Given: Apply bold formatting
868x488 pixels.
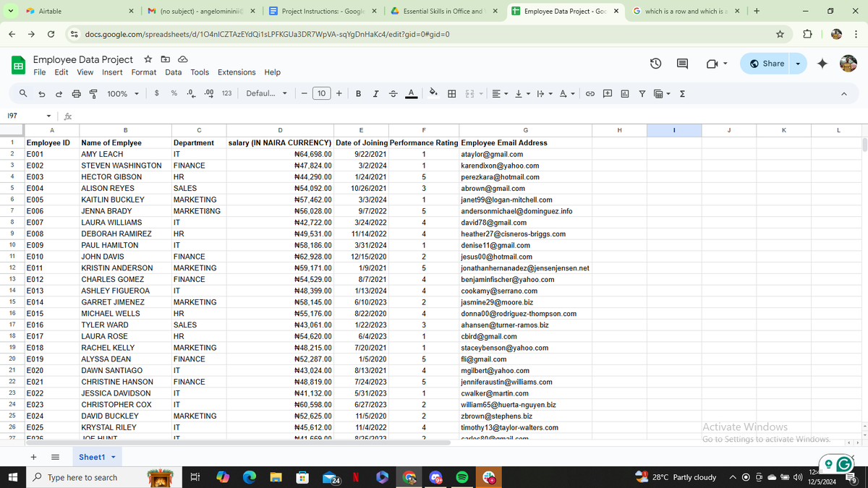Looking at the screenshot, I should [x=359, y=93].
